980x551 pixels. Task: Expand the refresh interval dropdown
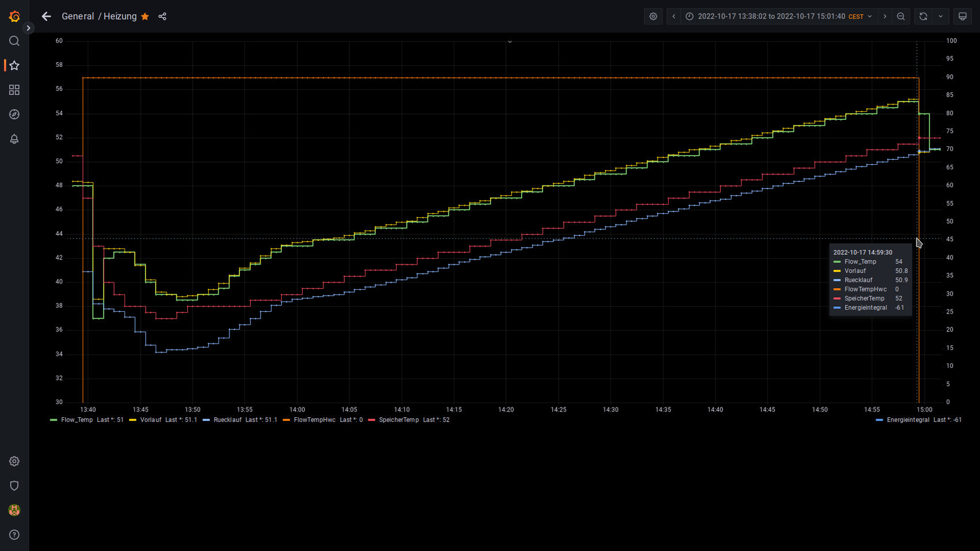tap(941, 17)
